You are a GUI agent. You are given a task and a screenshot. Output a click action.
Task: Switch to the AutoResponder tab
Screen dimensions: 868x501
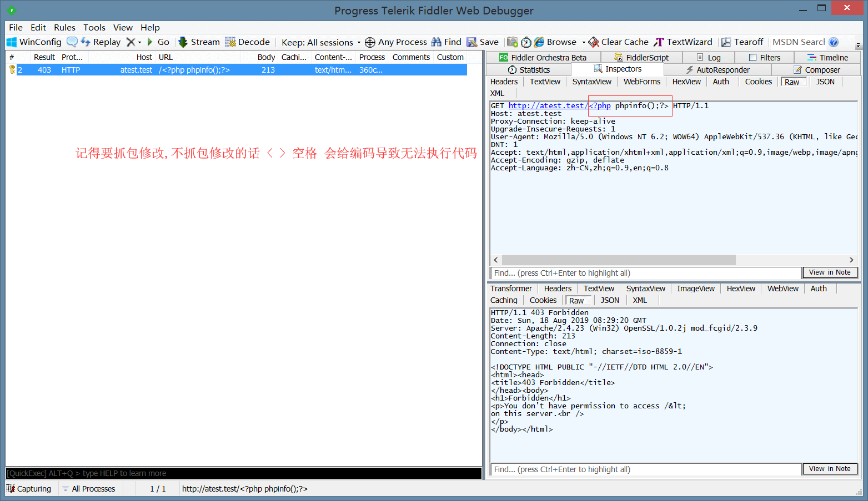click(717, 70)
